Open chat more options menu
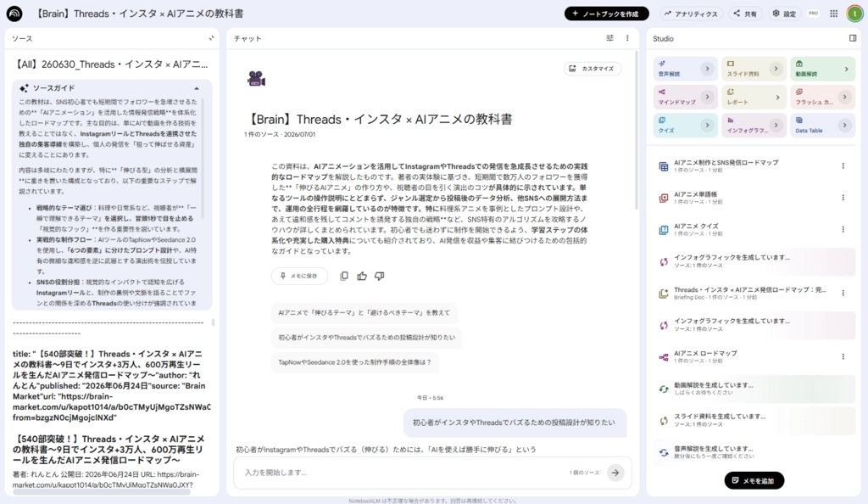Image resolution: width=868 pixels, height=504 pixels. point(627,38)
